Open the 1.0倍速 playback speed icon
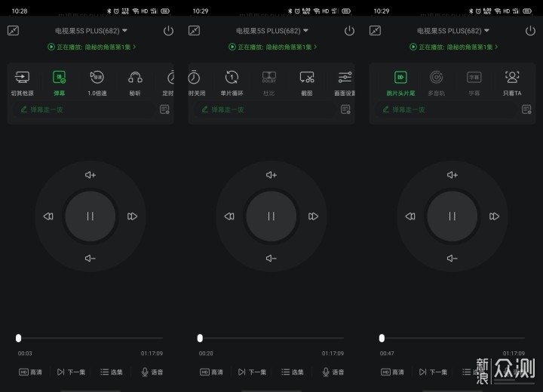The height and width of the screenshot is (392, 543). (x=97, y=77)
